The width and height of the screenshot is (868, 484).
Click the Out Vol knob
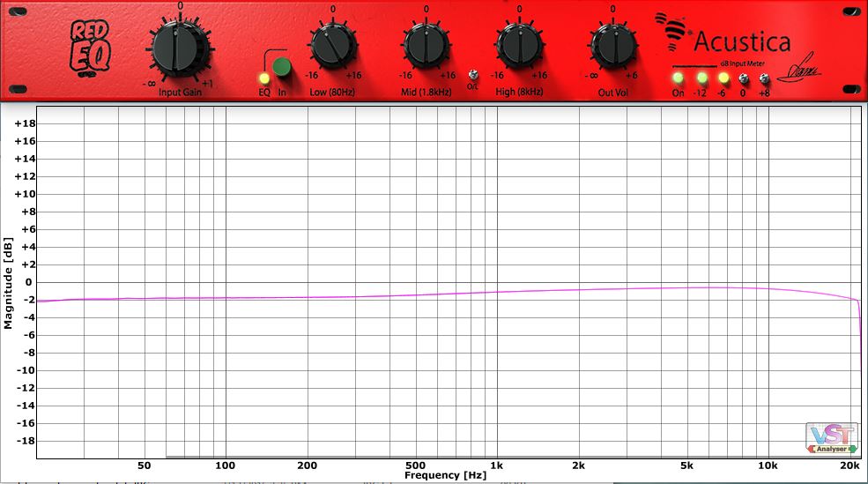coord(612,46)
